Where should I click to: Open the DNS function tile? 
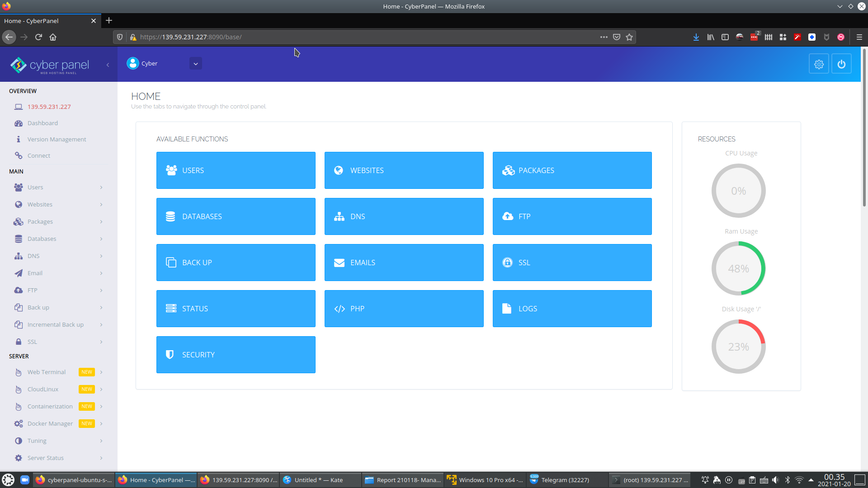pos(404,216)
